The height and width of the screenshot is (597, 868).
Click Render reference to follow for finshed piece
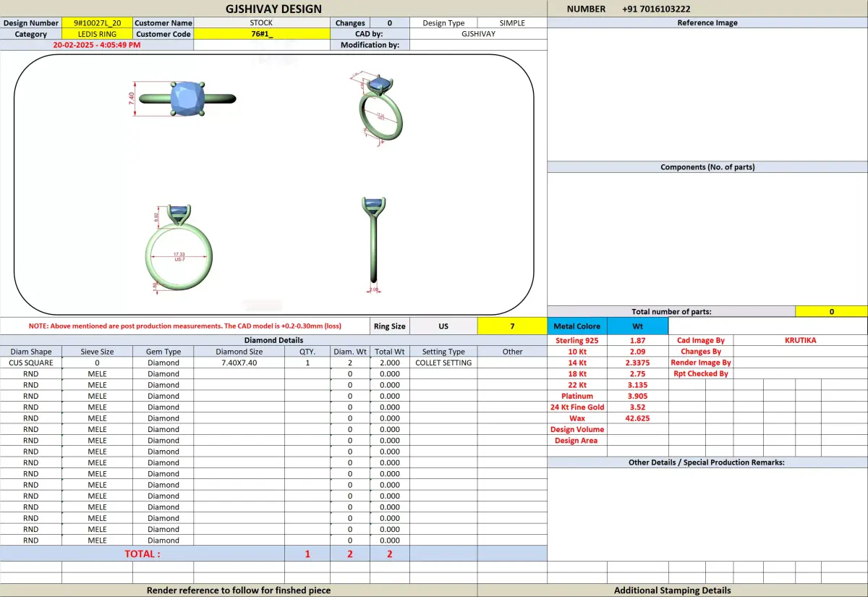(x=239, y=590)
